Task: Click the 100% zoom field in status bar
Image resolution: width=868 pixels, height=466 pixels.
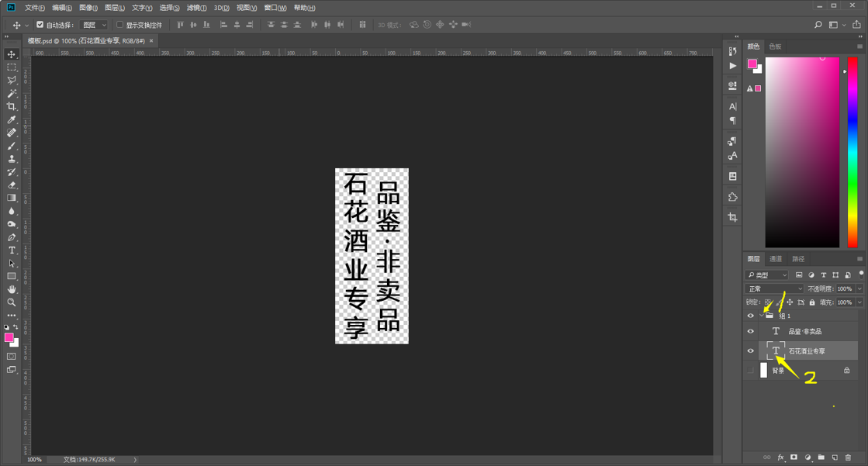Action: pos(34,460)
